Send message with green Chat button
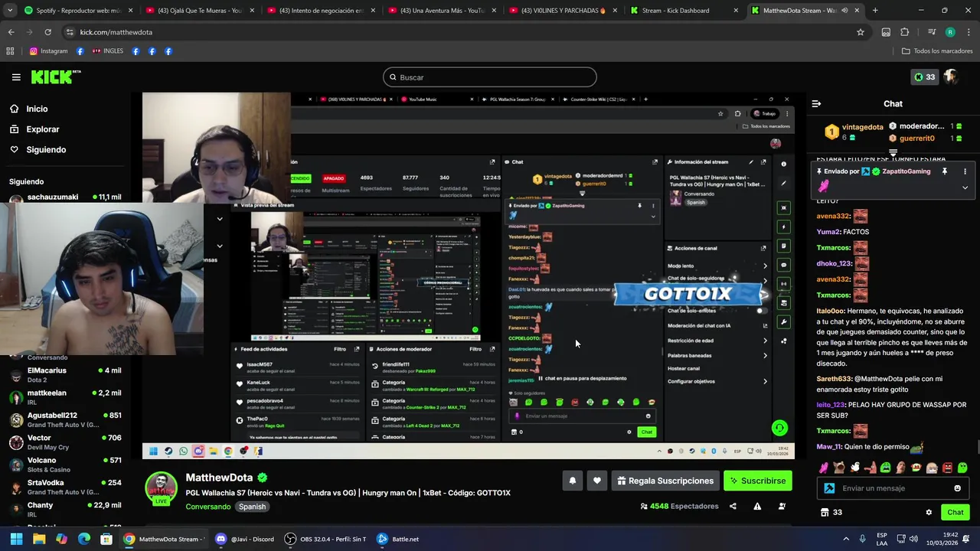980x551 pixels. 955,513
